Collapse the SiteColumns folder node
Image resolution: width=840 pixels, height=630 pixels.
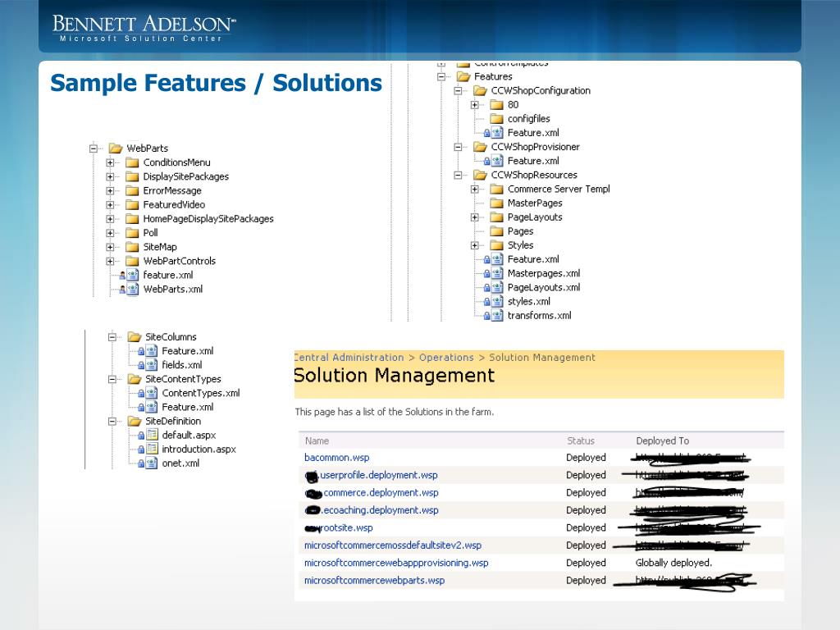112,337
